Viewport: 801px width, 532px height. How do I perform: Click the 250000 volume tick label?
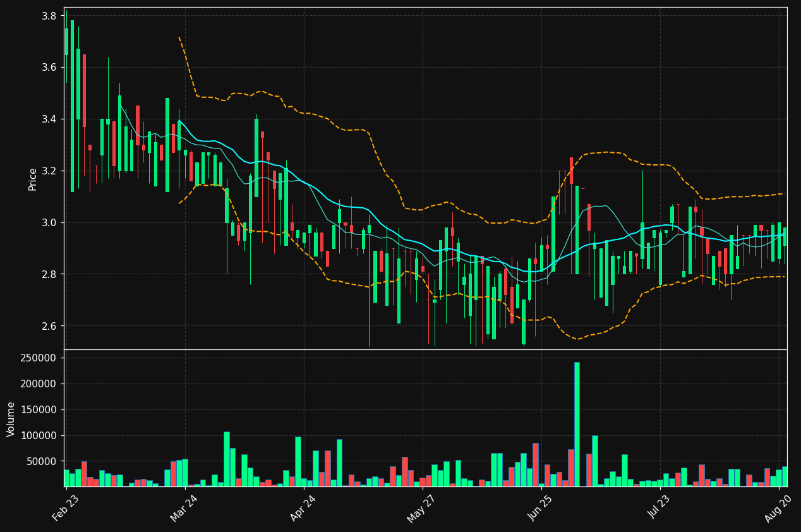click(x=40, y=358)
